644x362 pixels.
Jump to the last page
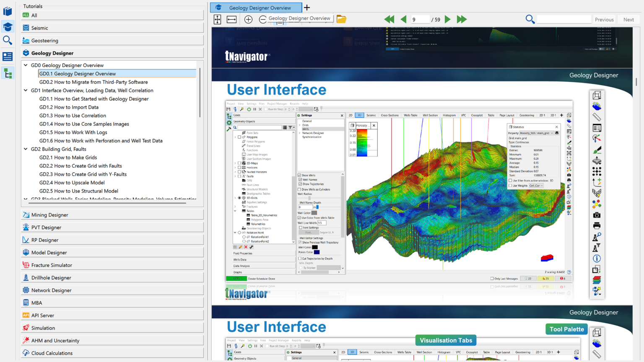point(462,19)
